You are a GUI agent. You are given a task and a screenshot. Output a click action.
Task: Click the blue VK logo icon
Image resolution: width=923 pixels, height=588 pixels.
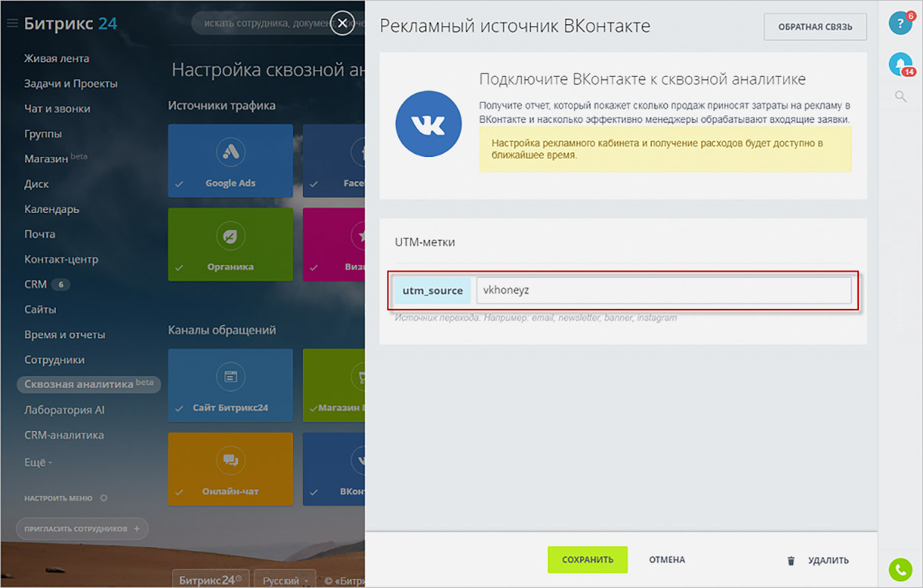429,124
